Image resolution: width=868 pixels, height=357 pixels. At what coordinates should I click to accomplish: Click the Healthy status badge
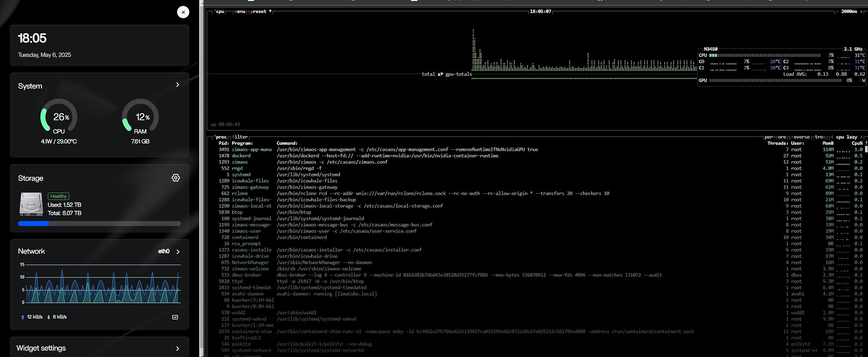coord(58,196)
